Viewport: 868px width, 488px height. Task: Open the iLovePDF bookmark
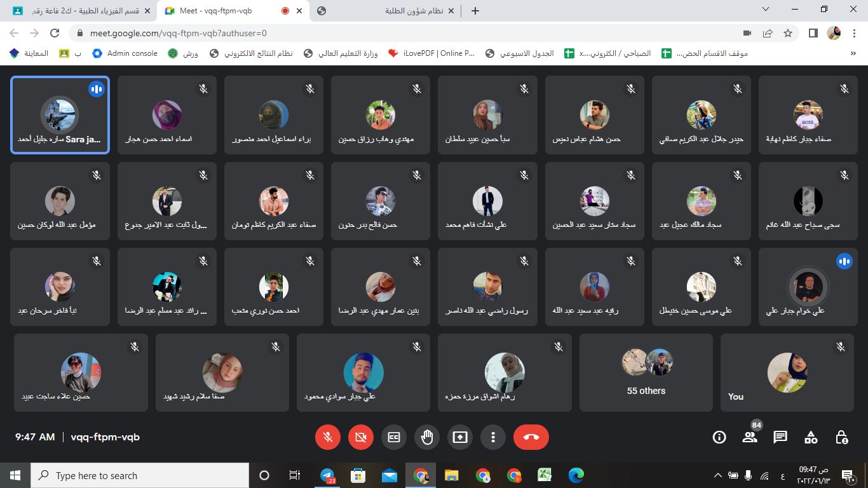[431, 53]
